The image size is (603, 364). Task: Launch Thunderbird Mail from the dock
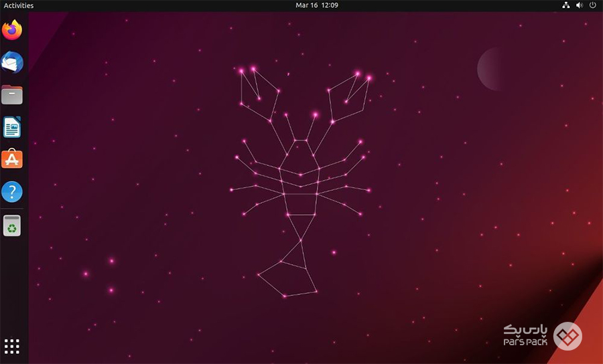(x=12, y=62)
